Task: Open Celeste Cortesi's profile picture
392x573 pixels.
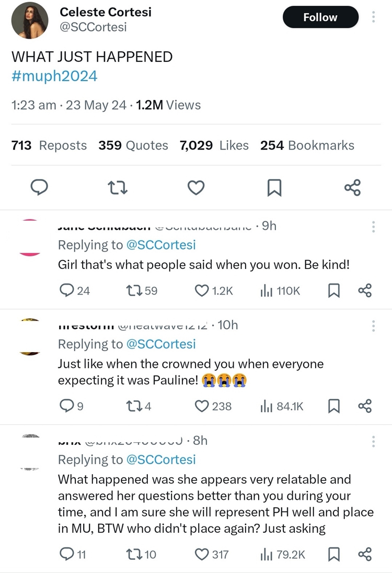Action: tap(30, 20)
